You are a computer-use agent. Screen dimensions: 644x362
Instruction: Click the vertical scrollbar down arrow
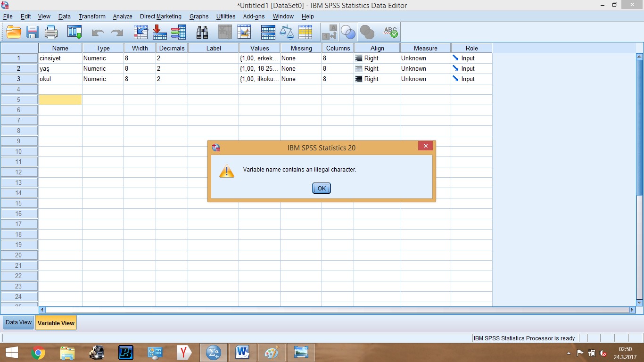(640, 303)
